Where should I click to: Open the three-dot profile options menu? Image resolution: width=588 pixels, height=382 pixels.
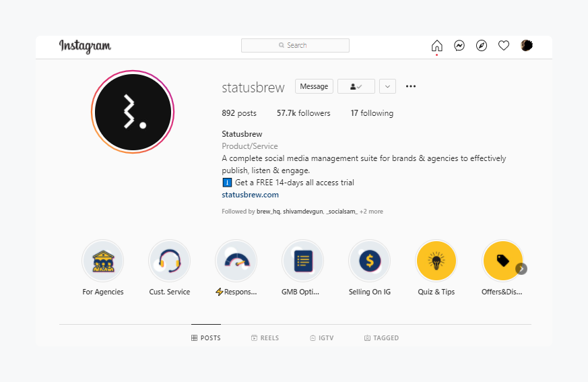tap(411, 86)
